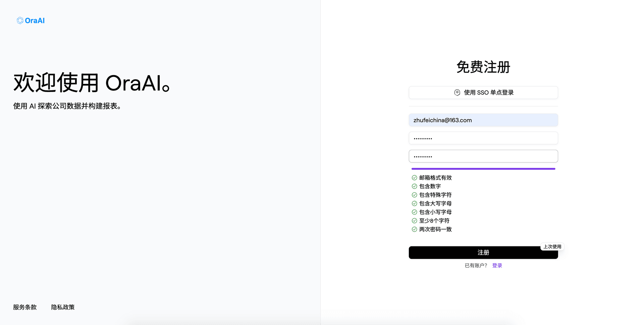Click the green checkmark beside 包含特殊字符

click(x=414, y=195)
